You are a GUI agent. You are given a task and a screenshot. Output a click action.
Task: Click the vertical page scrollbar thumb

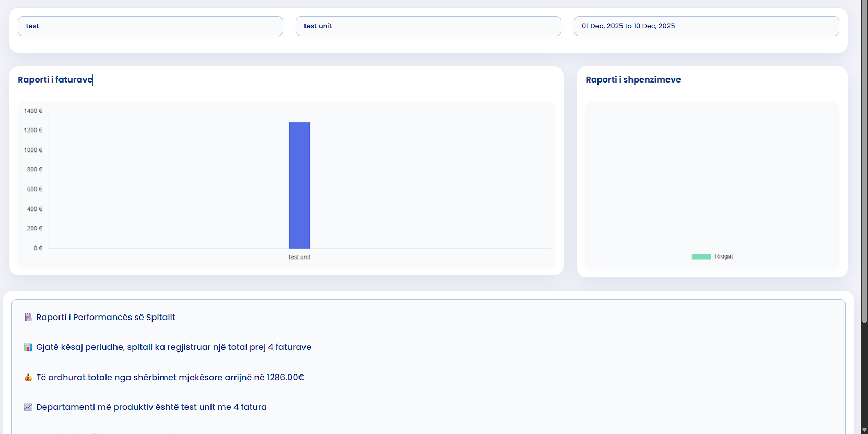click(x=864, y=157)
